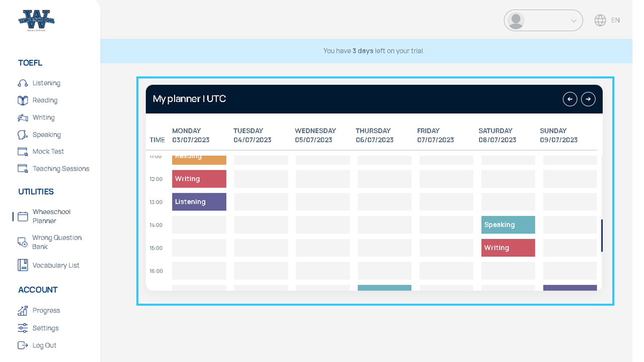Click the user avatar icon
This screenshot has width=644, height=362.
[516, 21]
